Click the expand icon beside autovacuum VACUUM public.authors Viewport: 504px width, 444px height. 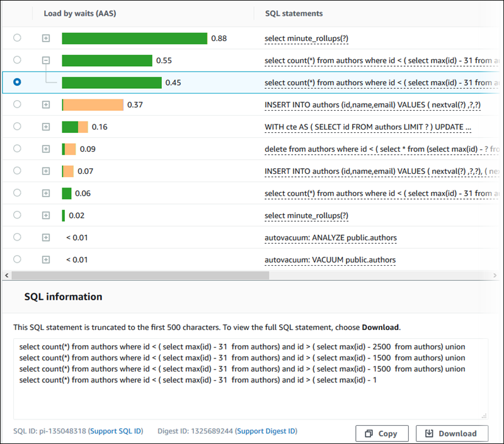(45, 259)
